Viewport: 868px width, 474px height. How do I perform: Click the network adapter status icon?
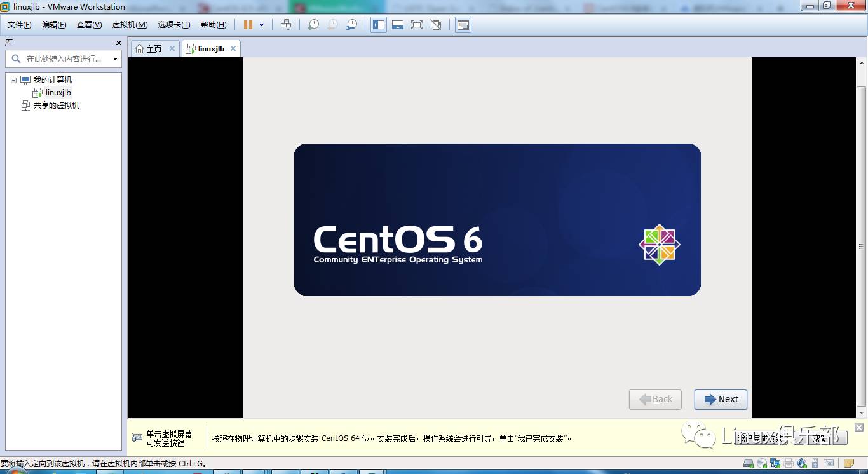[775, 463]
